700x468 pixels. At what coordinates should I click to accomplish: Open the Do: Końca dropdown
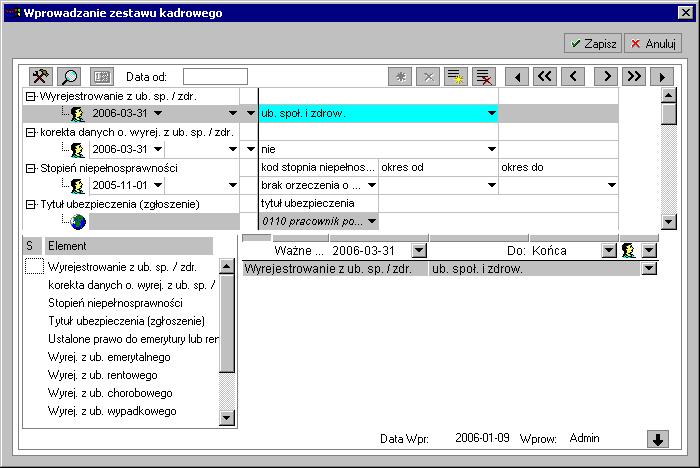tap(609, 251)
